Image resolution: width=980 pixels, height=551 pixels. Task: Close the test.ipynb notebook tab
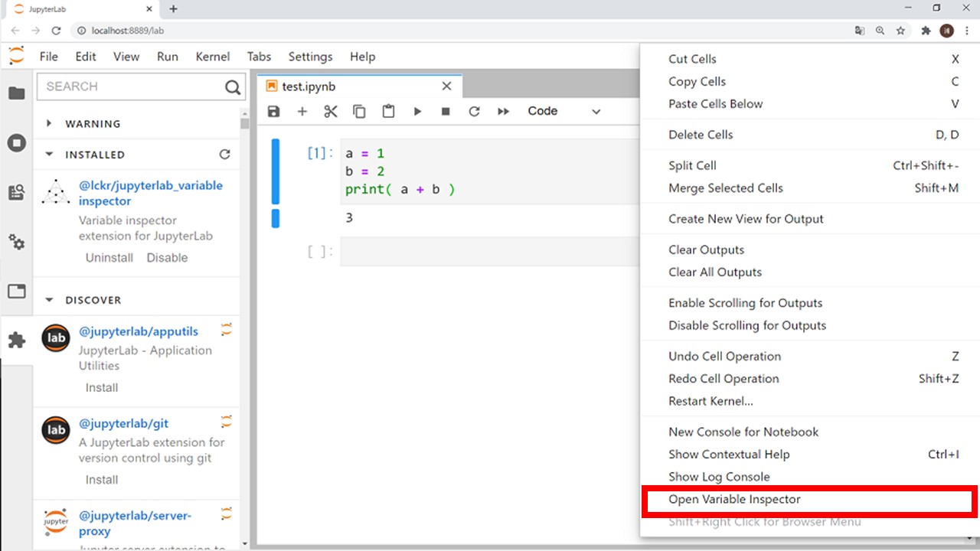(446, 86)
